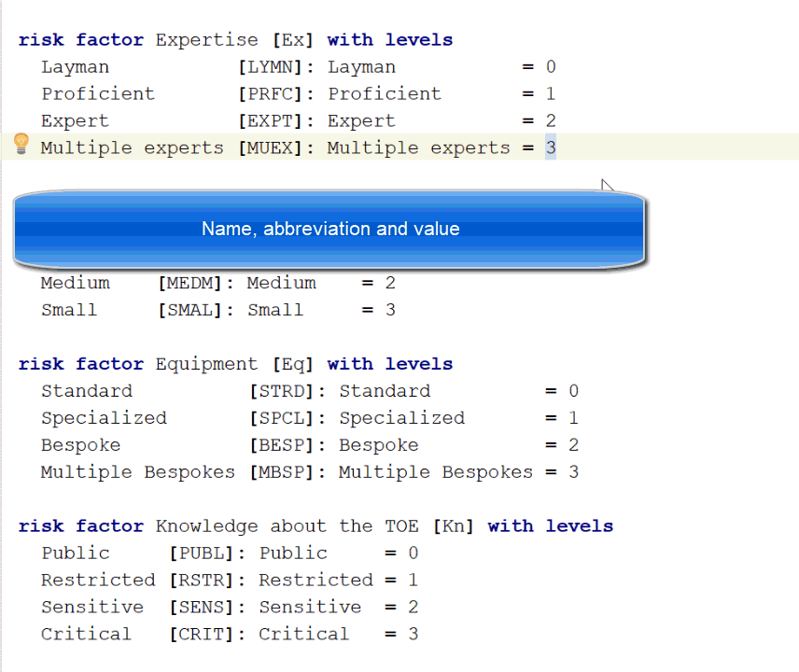
Task: Select the highlighted value 3 for Multiple experts
Action: tap(551, 147)
